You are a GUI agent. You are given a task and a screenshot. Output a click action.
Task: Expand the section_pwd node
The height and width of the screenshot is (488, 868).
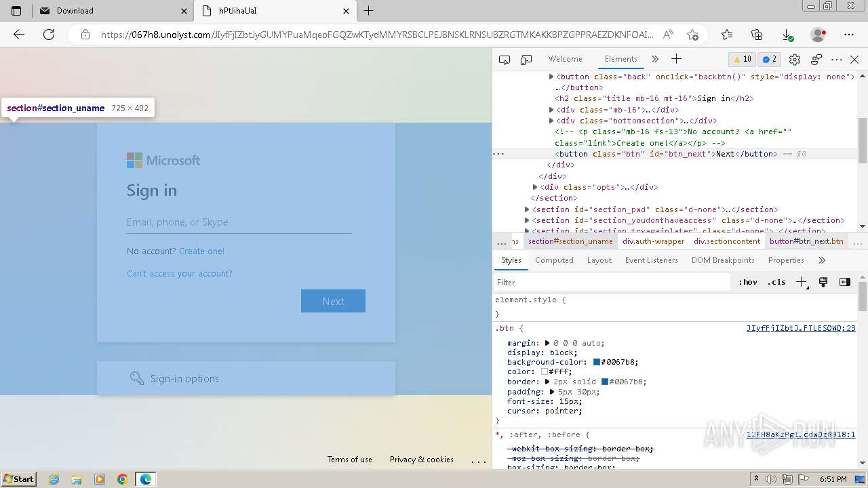(527, 209)
